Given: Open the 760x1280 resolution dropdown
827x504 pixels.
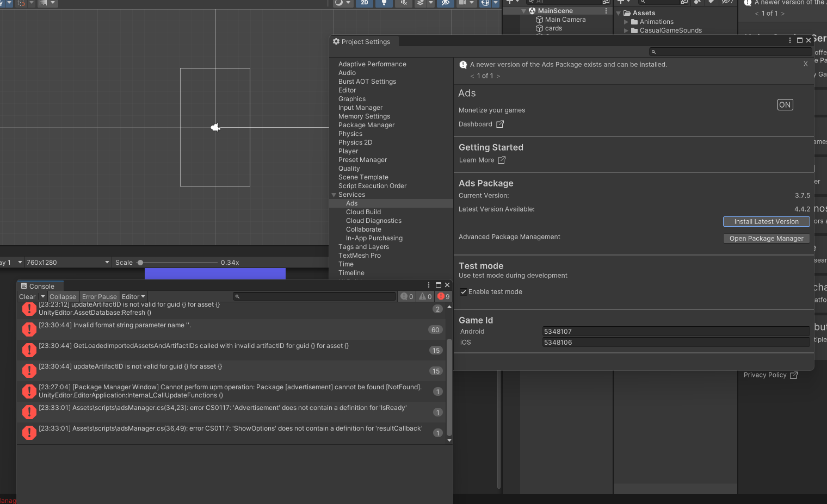Looking at the screenshot, I should click(68, 263).
